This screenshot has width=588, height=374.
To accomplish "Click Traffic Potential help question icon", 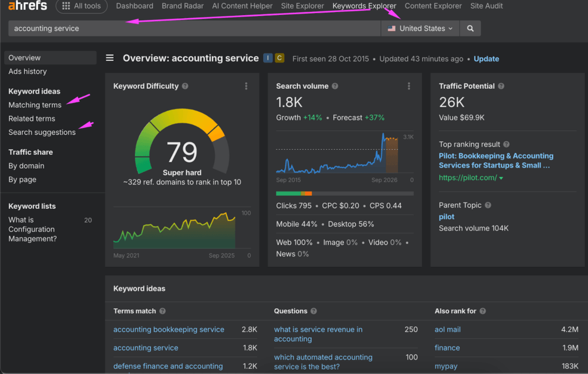I will (x=501, y=87).
